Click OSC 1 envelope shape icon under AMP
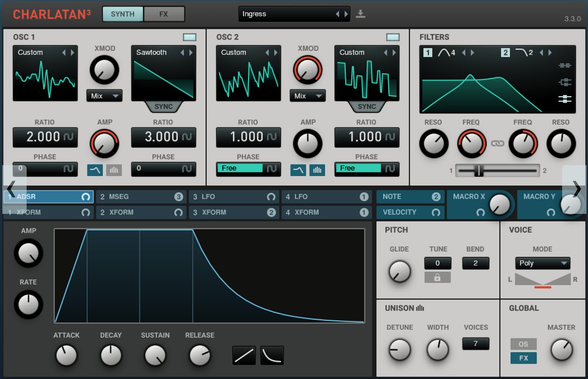Screen dimensions: 588x379 tap(95, 170)
